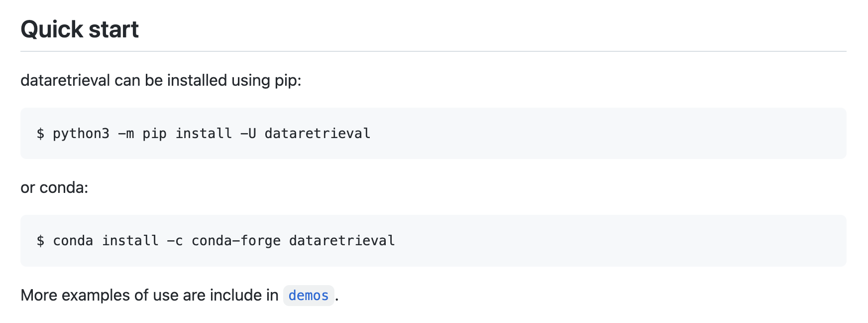Click the -U flag in pip command

pos(248,134)
